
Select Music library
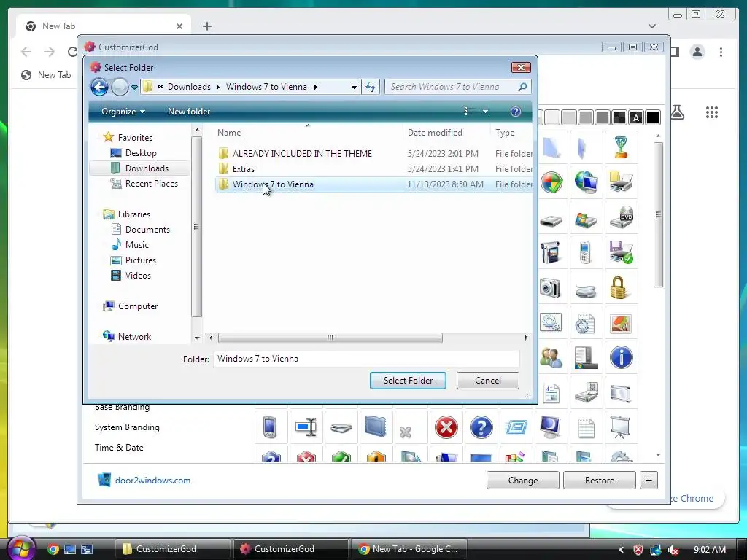(x=136, y=245)
